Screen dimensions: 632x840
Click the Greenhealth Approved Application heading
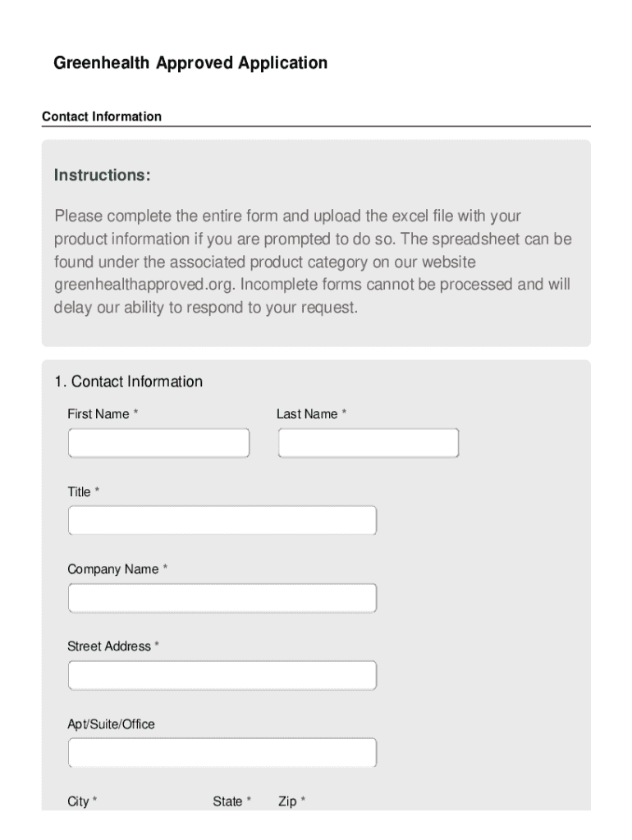click(x=190, y=63)
